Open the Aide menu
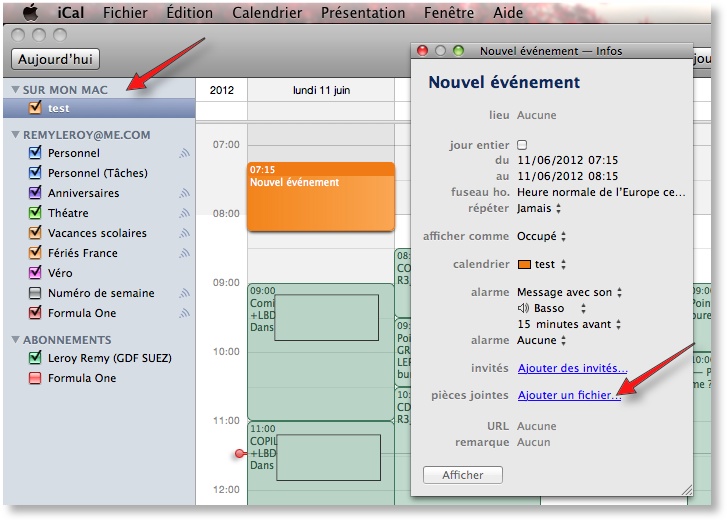728x523 pixels. click(508, 13)
